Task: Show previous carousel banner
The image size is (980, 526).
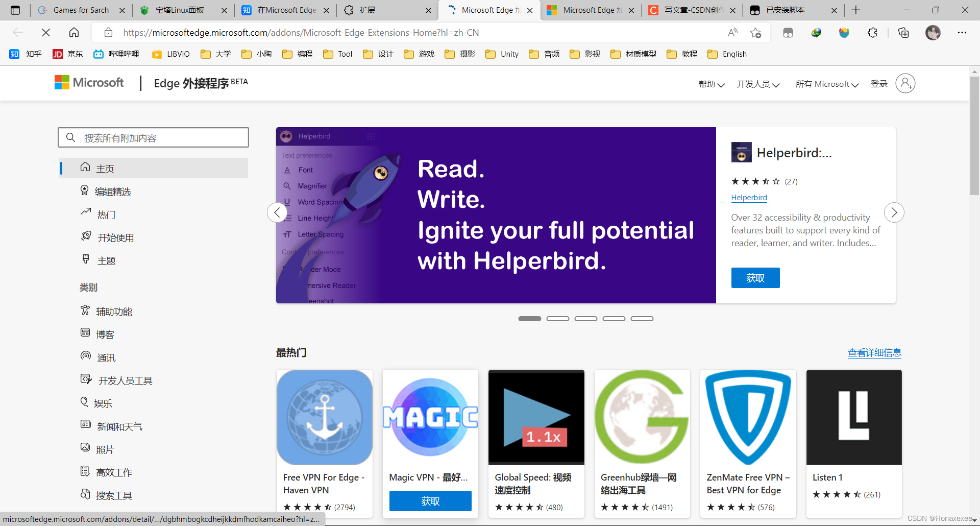Action: coord(277,212)
